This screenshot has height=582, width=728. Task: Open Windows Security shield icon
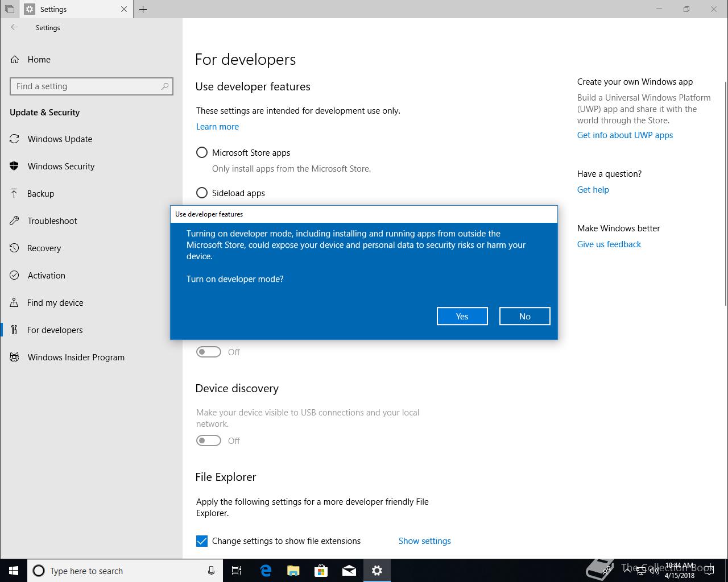(15, 167)
